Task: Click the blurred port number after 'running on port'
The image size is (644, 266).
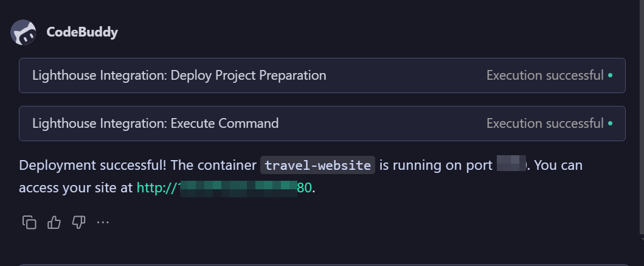Action: 511,164
